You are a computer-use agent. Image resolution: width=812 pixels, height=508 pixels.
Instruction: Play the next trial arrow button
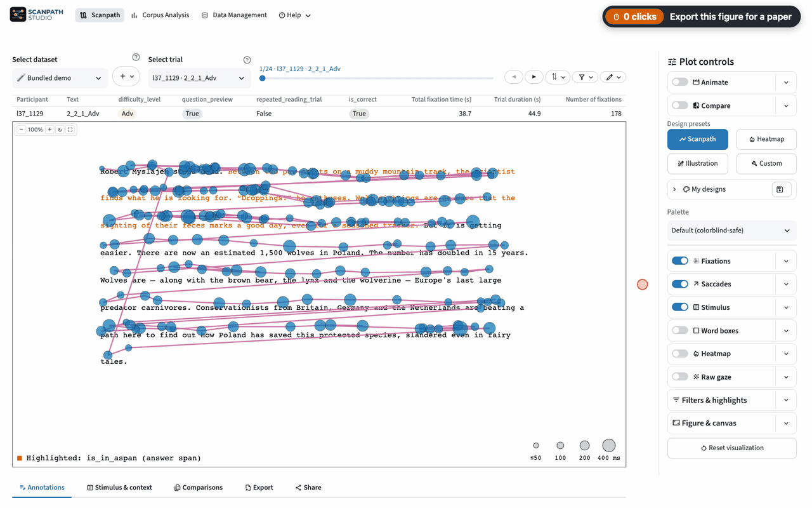534,77
